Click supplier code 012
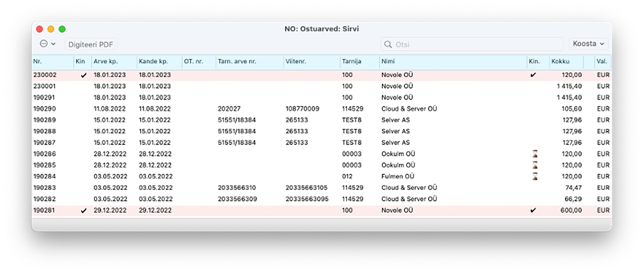 347,176
